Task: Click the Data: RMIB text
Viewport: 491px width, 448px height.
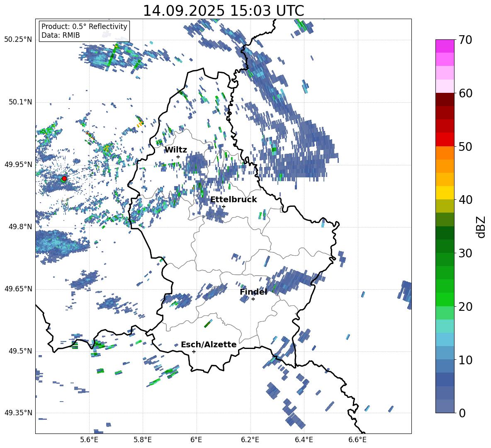Action: pyautogui.click(x=61, y=35)
